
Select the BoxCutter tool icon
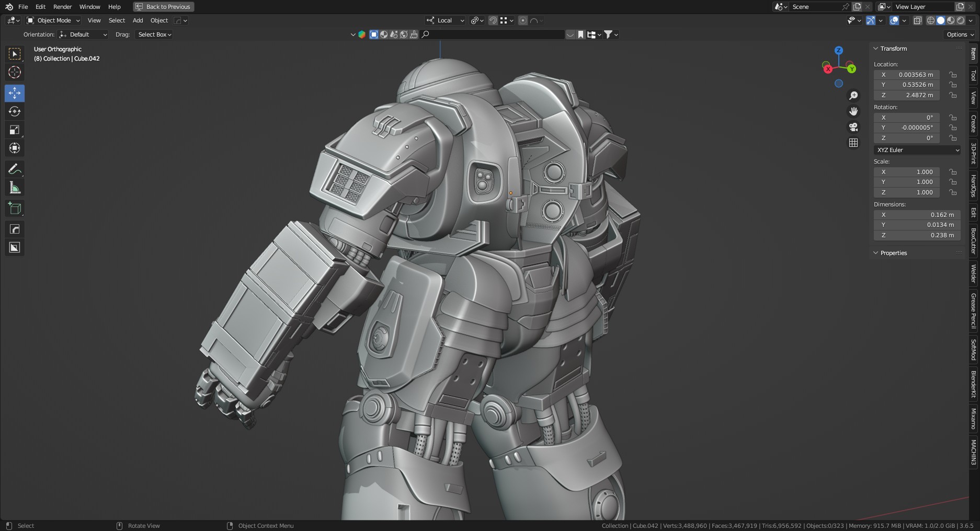[15, 247]
